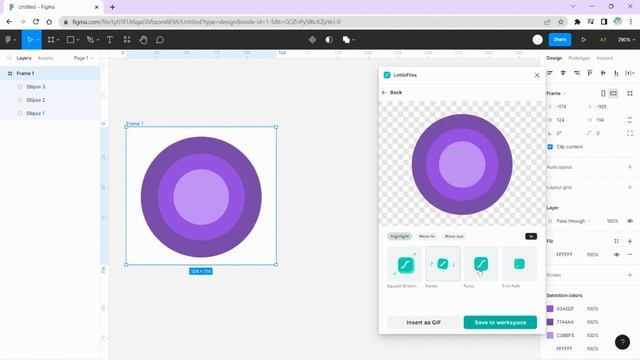Search layers with magnifier icon

[9, 58]
